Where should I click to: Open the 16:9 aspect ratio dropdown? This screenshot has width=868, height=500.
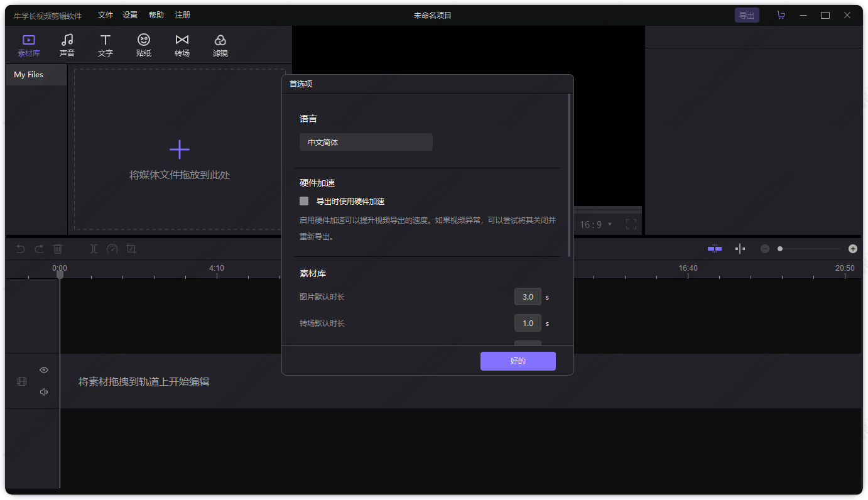(595, 224)
